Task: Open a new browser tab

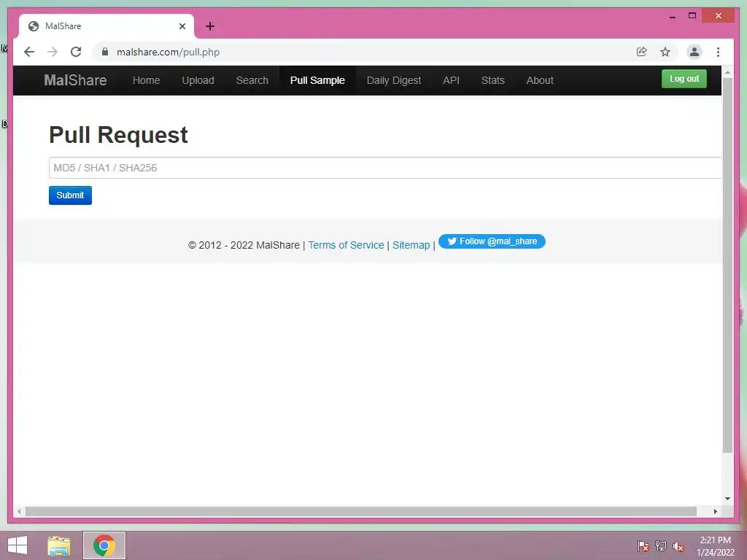Action: pos(210,26)
